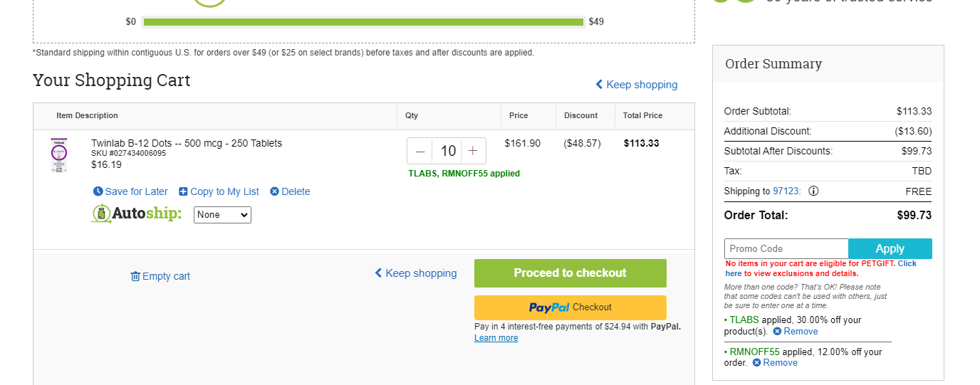Click the Twinlab B-12 Dots product thumbnail

coord(58,154)
